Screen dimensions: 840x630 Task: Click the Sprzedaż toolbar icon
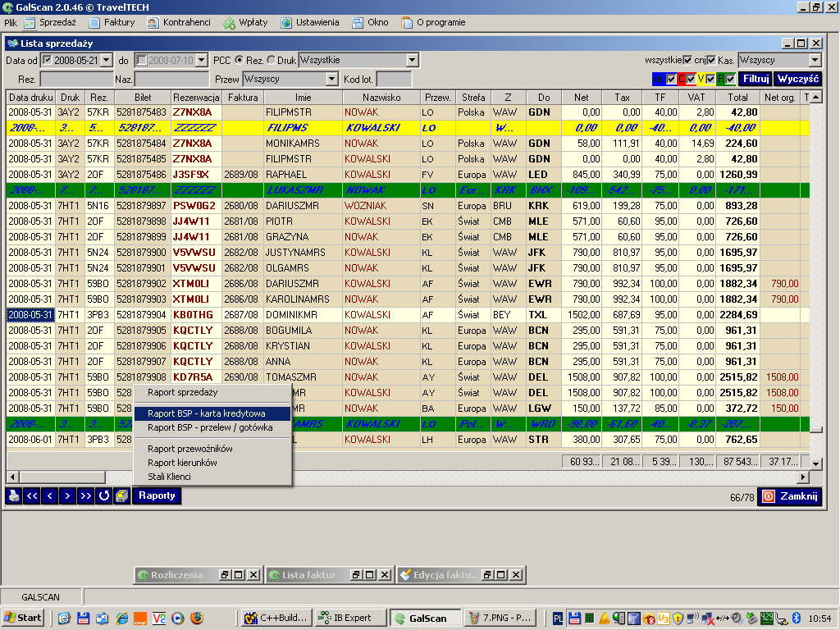coord(30,22)
